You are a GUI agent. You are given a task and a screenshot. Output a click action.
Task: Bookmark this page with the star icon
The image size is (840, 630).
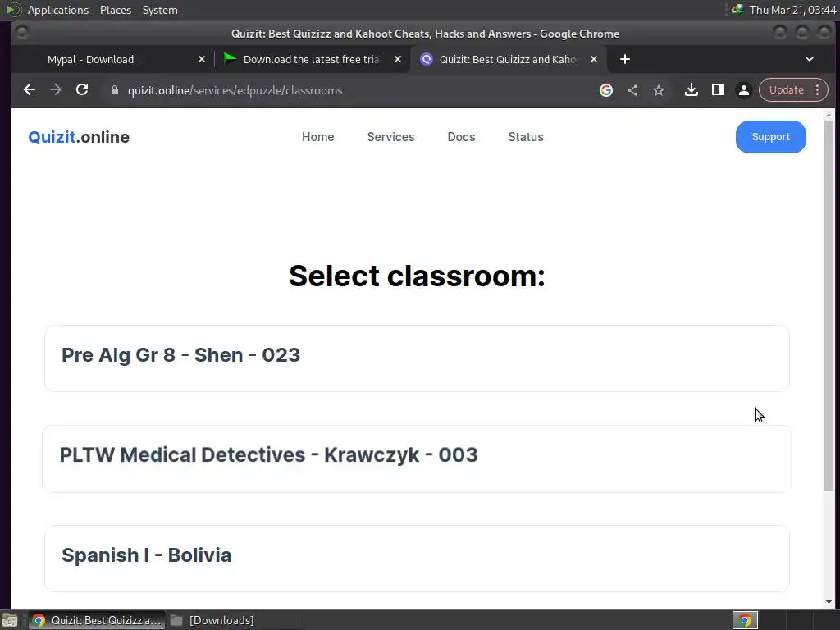point(659,90)
